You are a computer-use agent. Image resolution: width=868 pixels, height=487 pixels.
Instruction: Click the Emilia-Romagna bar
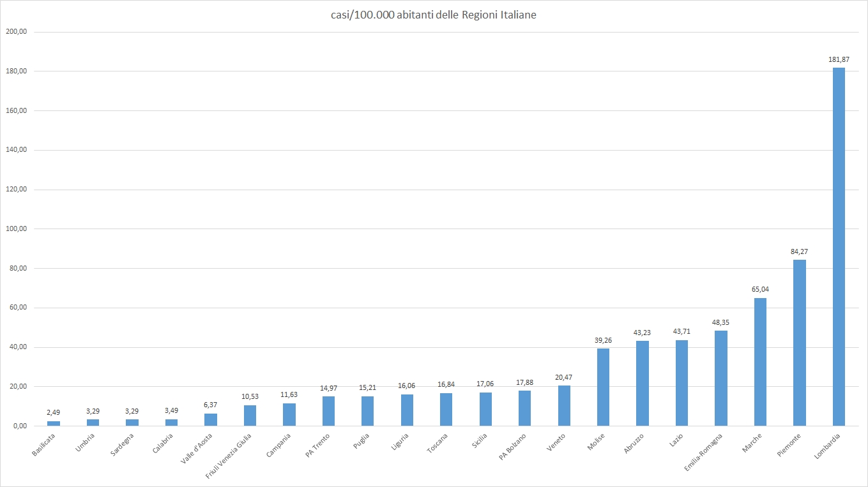tap(720, 378)
